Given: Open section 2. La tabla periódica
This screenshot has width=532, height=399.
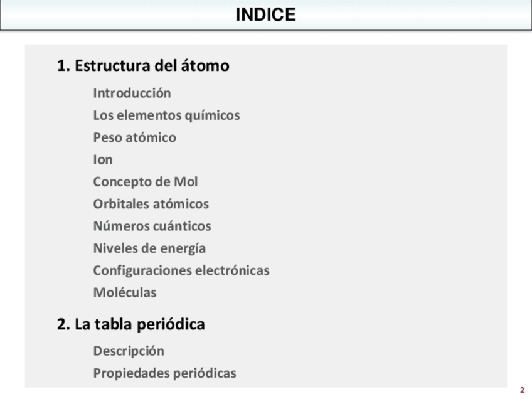Looking at the screenshot, I should pyautogui.click(x=131, y=324).
